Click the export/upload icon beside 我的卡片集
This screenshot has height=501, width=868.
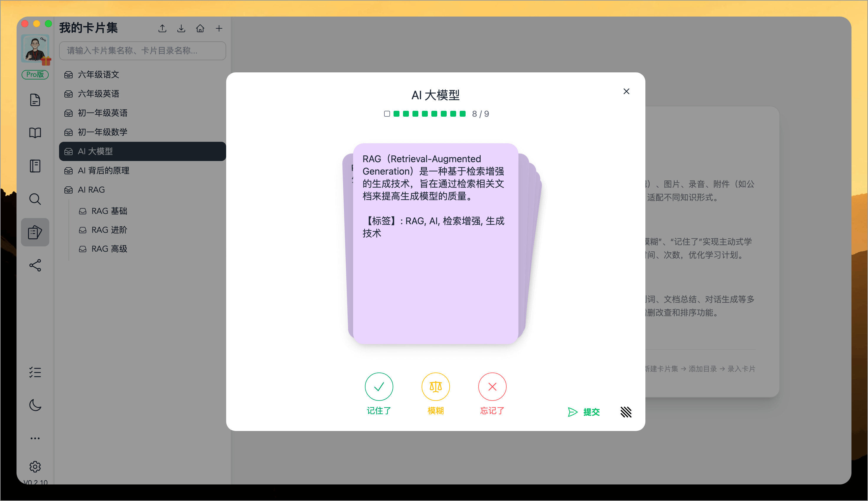point(162,28)
